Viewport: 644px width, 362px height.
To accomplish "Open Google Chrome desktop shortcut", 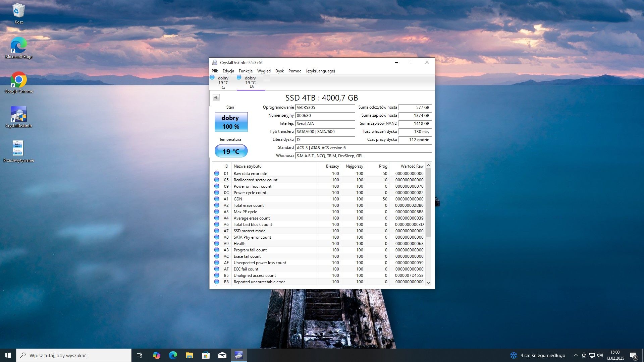I will pos(18,82).
